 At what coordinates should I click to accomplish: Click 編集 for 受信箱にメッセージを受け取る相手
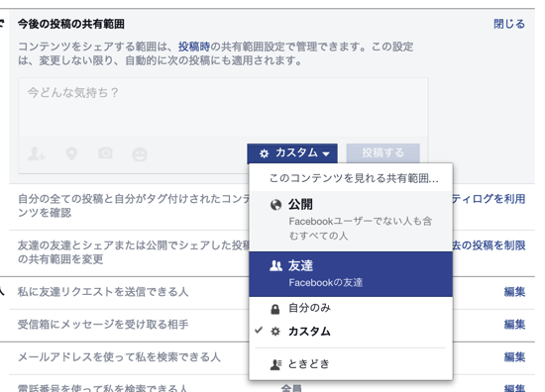514,325
